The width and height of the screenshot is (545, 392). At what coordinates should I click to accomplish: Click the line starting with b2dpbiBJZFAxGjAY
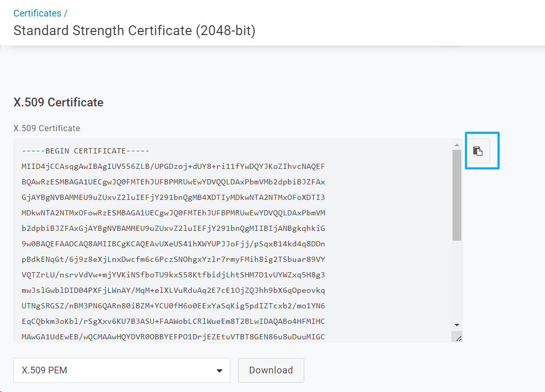173,228
